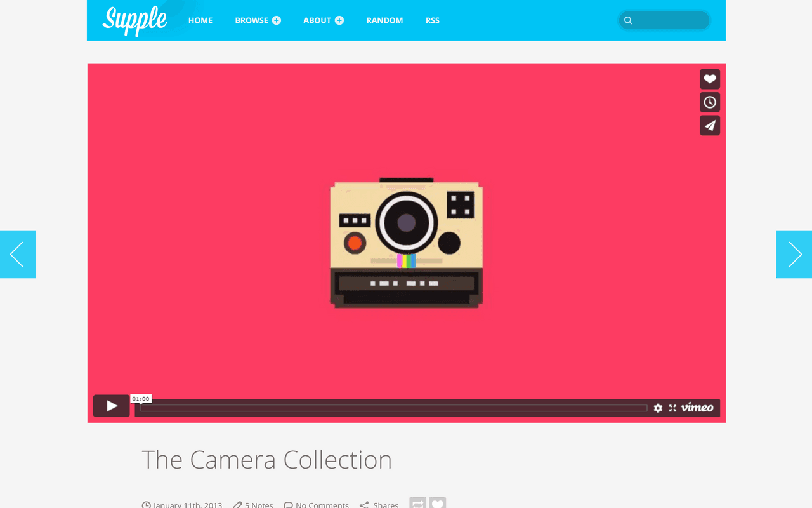
Task: Click the Vimeo logo in player
Action: pos(697,408)
